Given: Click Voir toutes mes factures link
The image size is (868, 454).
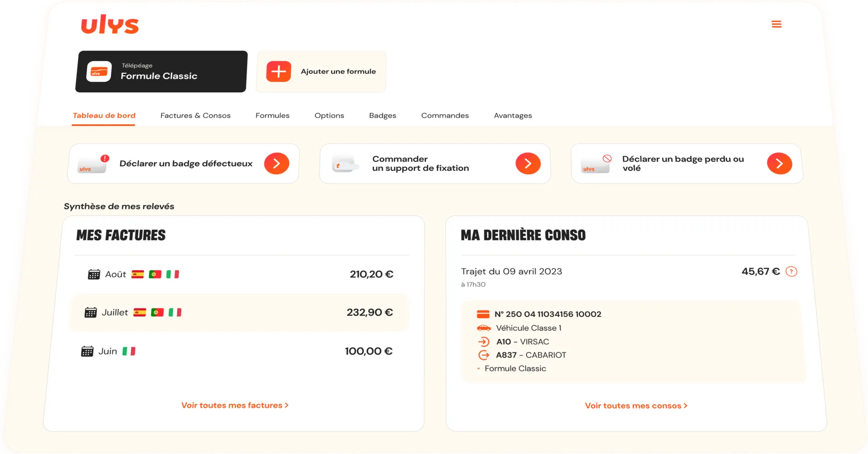Looking at the screenshot, I should tap(235, 405).
